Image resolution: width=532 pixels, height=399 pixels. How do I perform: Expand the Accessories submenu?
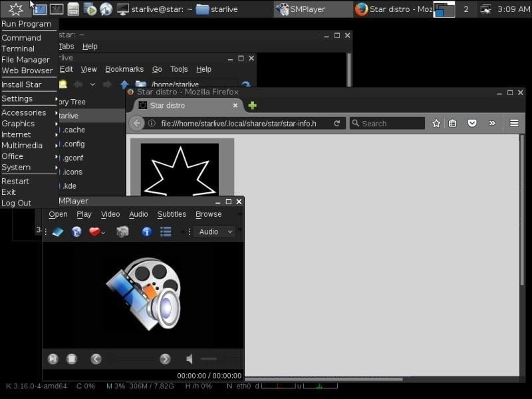click(x=29, y=112)
